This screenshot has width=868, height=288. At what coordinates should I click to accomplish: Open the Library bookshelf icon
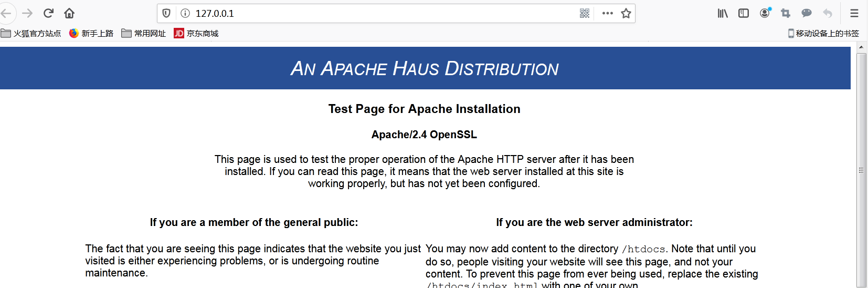(x=723, y=13)
